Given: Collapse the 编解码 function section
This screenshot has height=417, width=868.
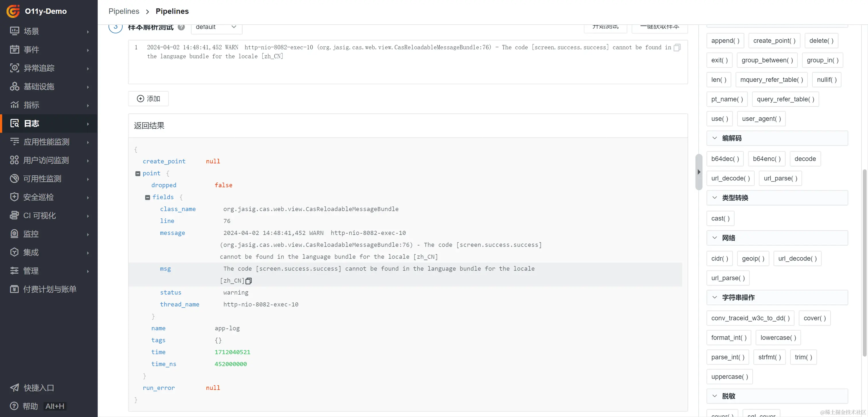Looking at the screenshot, I should [x=715, y=138].
